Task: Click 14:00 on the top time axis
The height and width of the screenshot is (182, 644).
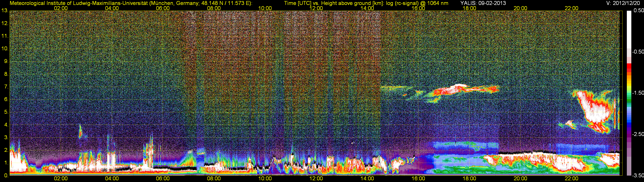Action: [367, 8]
